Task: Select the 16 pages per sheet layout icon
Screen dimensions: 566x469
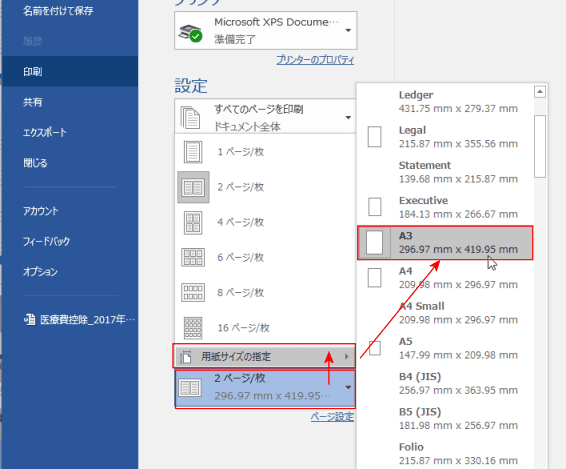Action: pyautogui.click(x=193, y=328)
